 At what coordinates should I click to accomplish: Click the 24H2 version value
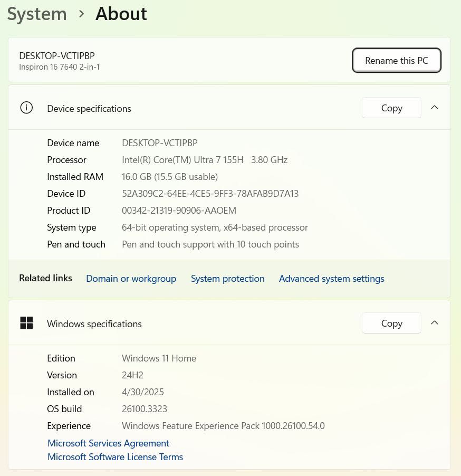(132, 375)
